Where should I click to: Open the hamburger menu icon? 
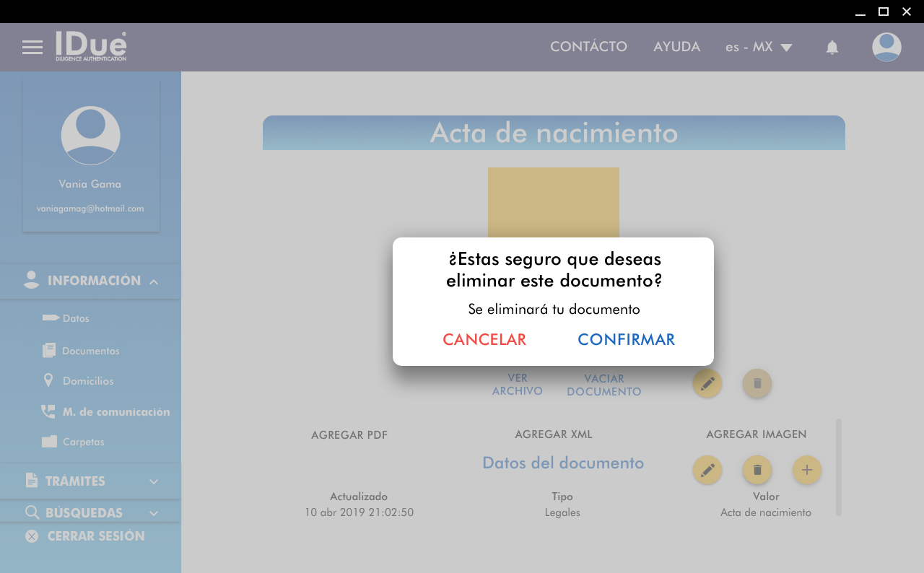click(32, 48)
